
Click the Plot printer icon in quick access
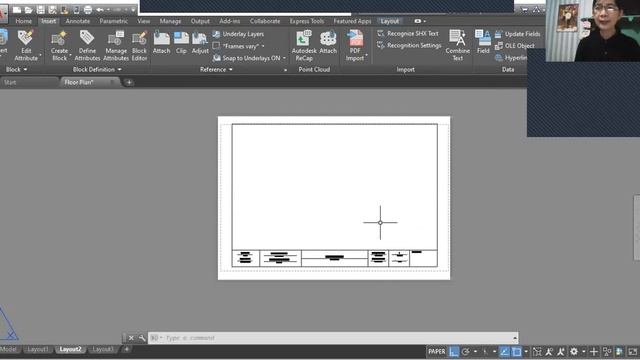88,9
